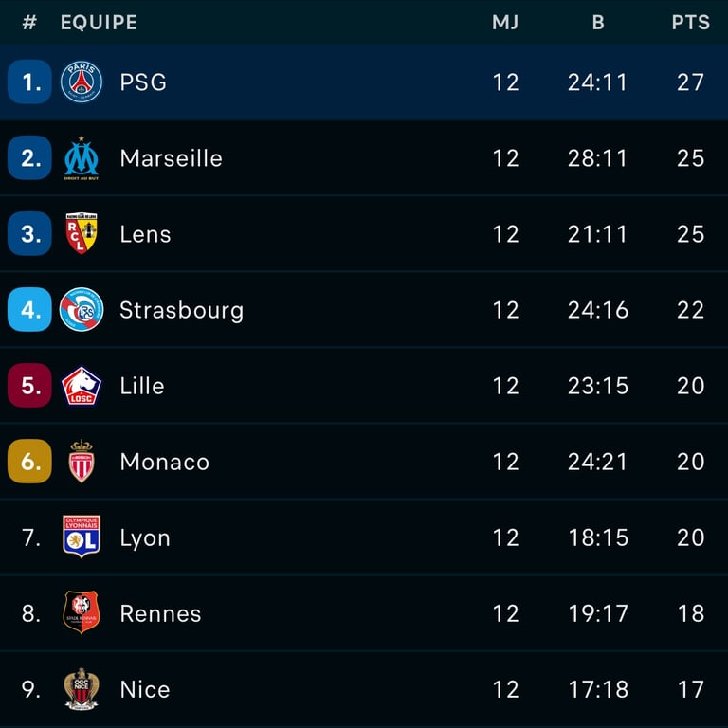This screenshot has width=728, height=728.
Task: Sort table by PTS column header
Action: (x=690, y=23)
